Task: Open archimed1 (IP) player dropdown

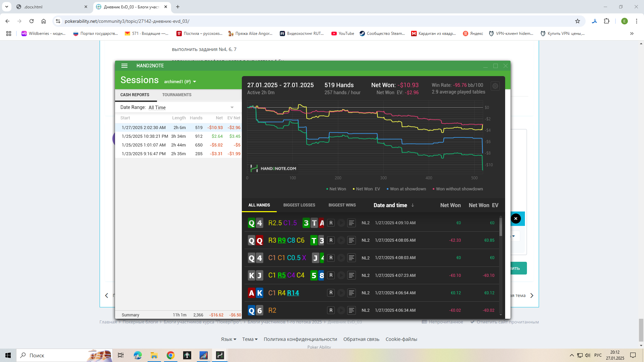Action: click(180, 82)
